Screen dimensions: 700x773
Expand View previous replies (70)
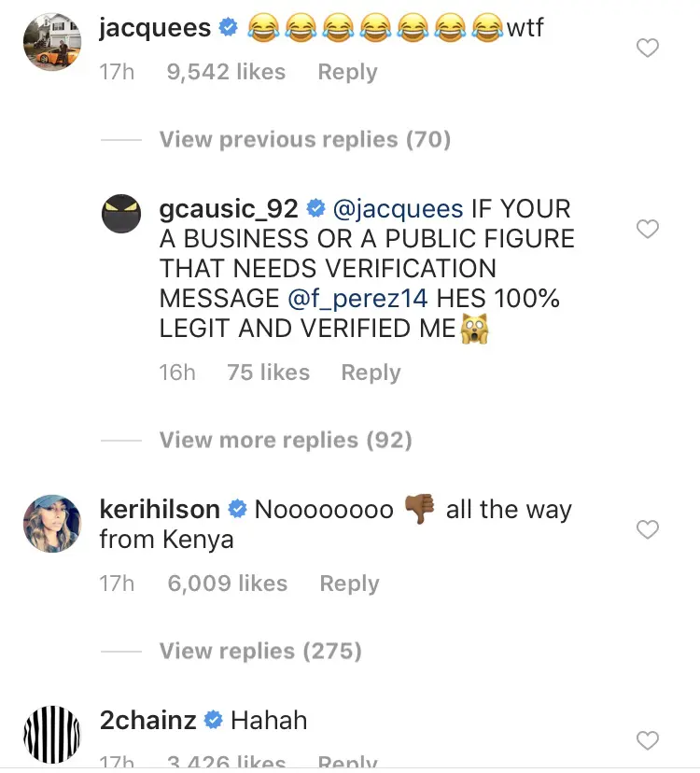[304, 139]
